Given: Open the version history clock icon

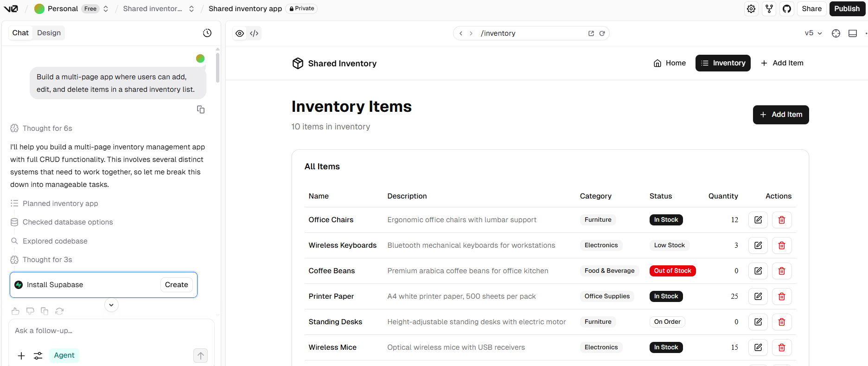Looking at the screenshot, I should tap(207, 33).
